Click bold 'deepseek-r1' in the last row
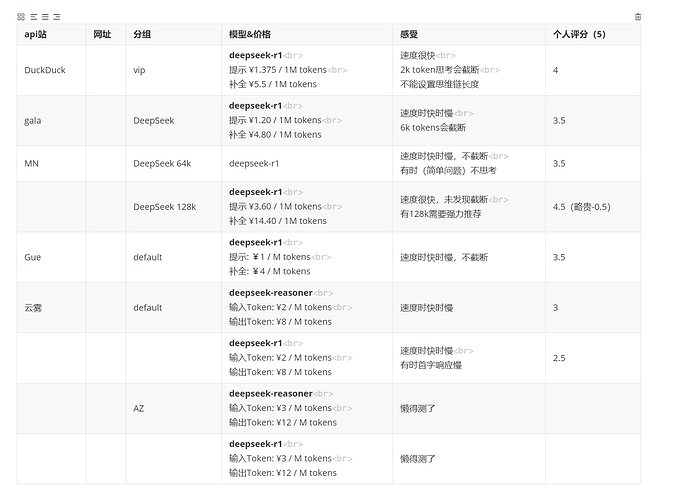The height and width of the screenshot is (500, 673). (x=255, y=444)
